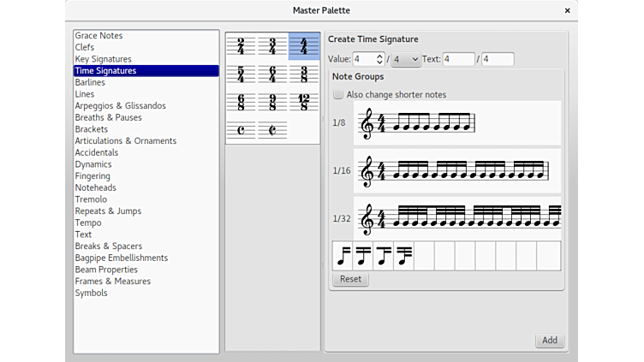Open Articulations & Ornaments category
The height and width of the screenshot is (362, 644).
click(x=126, y=141)
